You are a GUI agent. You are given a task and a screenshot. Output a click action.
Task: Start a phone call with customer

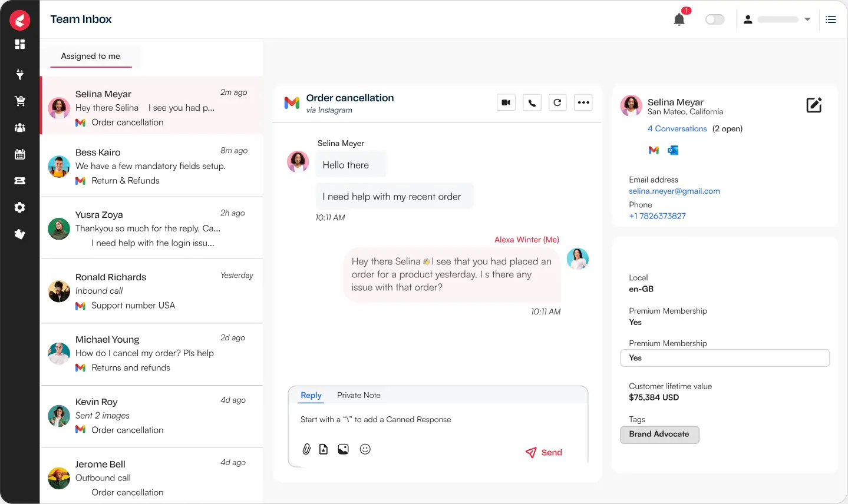[532, 102]
